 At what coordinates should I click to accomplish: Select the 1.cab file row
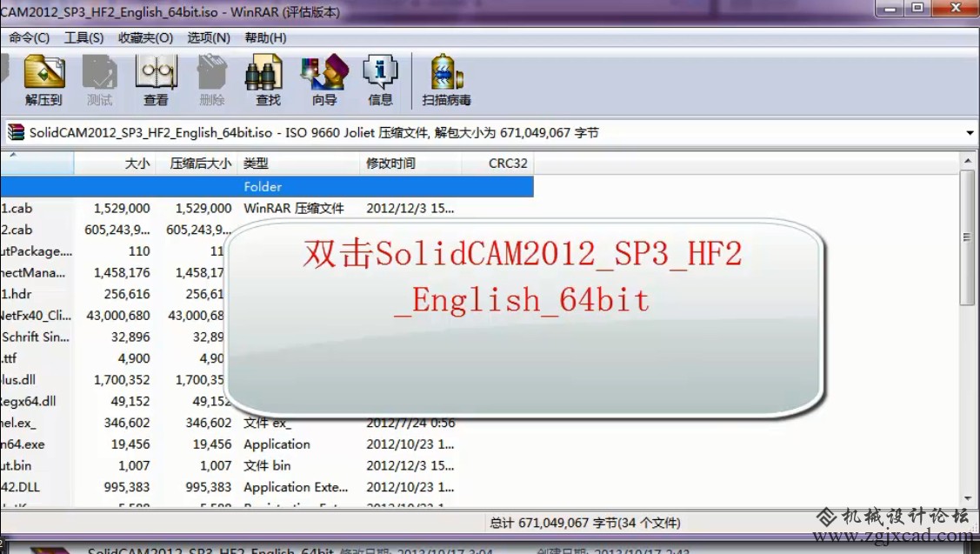point(267,208)
